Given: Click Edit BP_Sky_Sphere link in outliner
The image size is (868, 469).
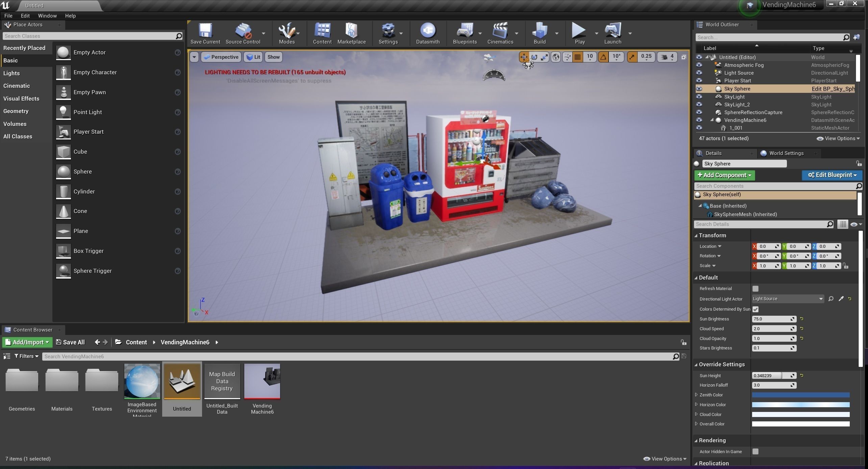Looking at the screenshot, I should [x=833, y=89].
